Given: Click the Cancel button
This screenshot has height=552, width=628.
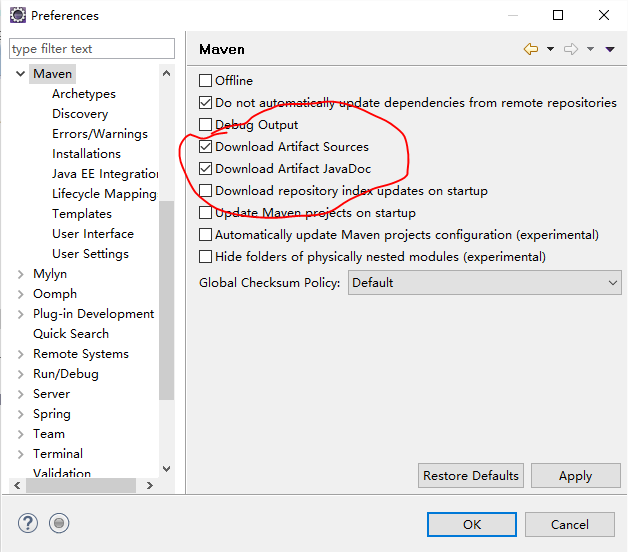Looking at the screenshot, I should point(570,524).
